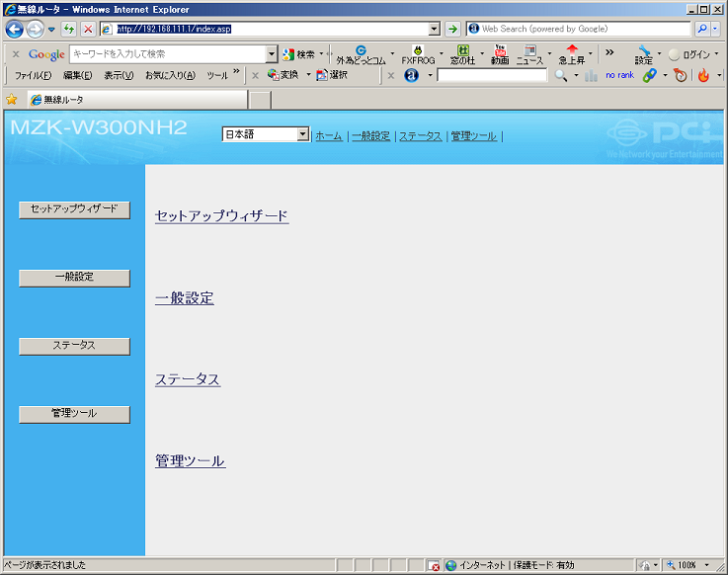Expand the 日本語 language dropdown
This screenshot has width=728, height=575.
(302, 134)
